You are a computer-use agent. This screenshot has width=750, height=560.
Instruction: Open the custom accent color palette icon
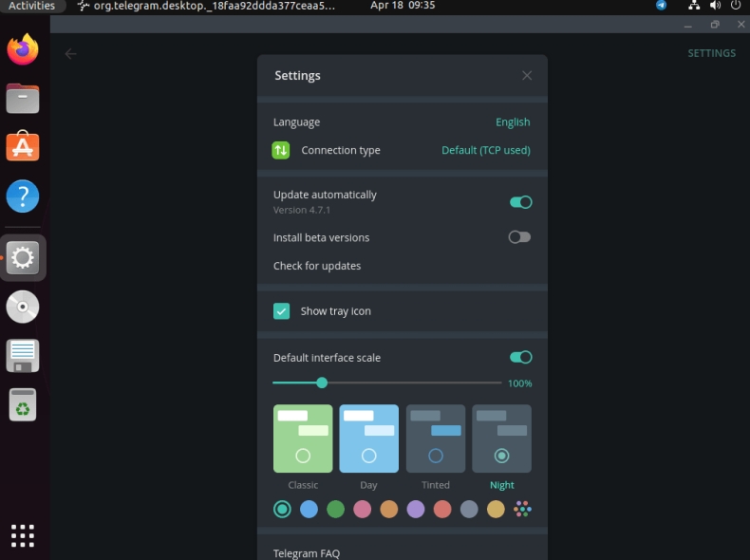pyautogui.click(x=522, y=510)
